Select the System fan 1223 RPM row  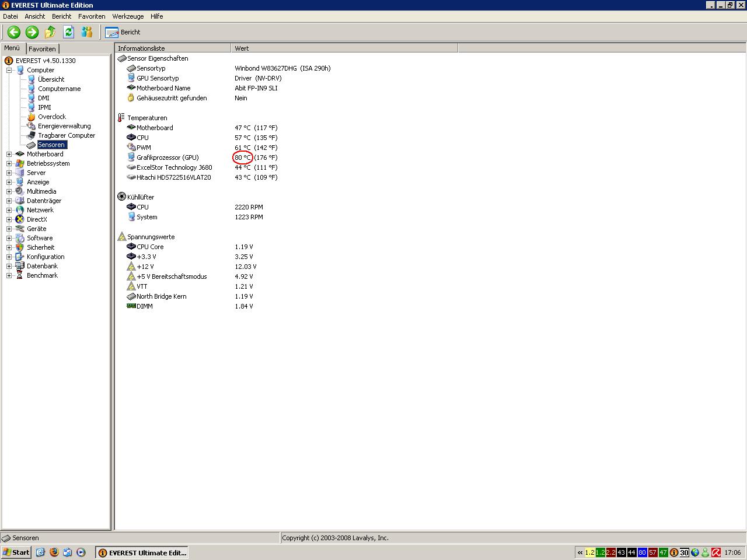point(195,217)
